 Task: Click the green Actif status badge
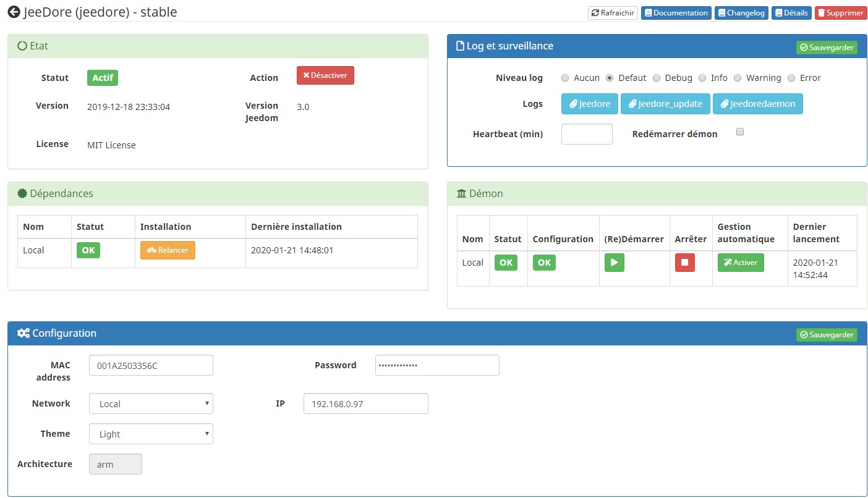103,78
